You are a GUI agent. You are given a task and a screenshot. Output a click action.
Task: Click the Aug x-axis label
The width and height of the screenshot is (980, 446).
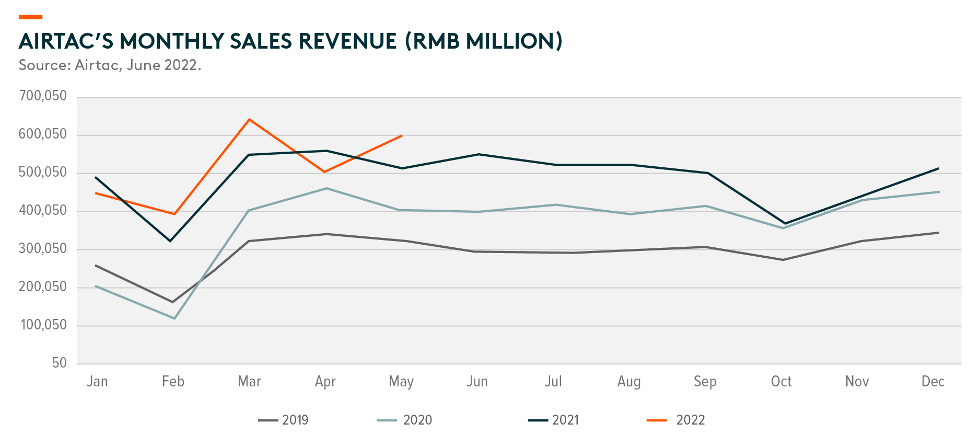point(629,382)
